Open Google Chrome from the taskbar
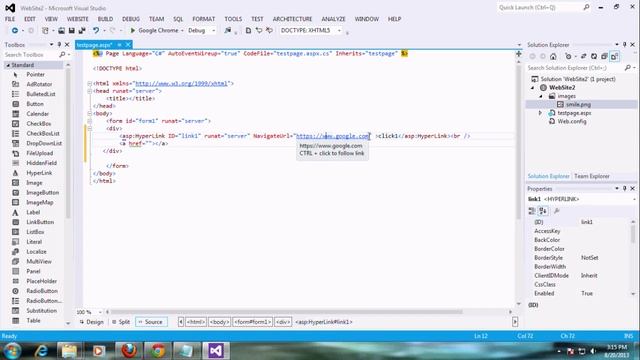This screenshot has height=360, width=640. [158, 351]
